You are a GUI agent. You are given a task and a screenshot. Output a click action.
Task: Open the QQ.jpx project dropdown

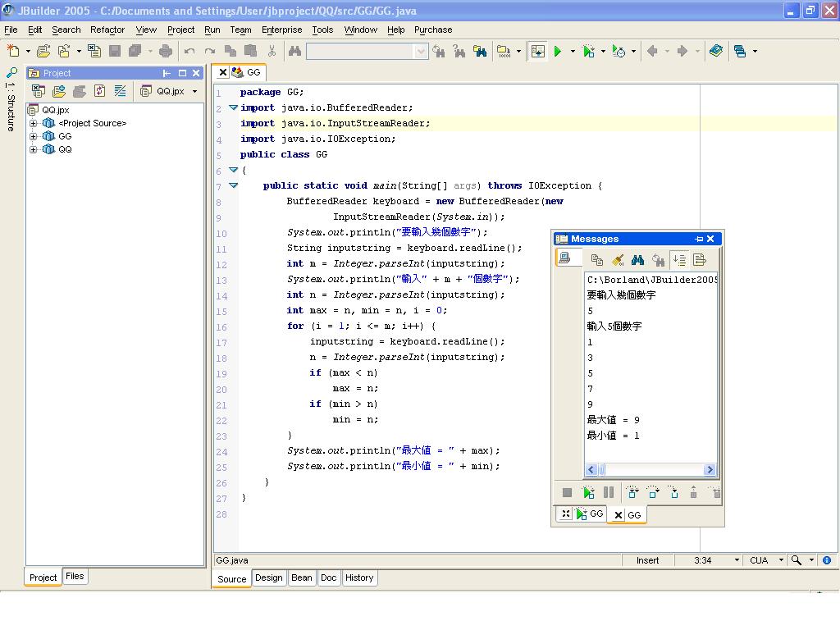coord(195,92)
